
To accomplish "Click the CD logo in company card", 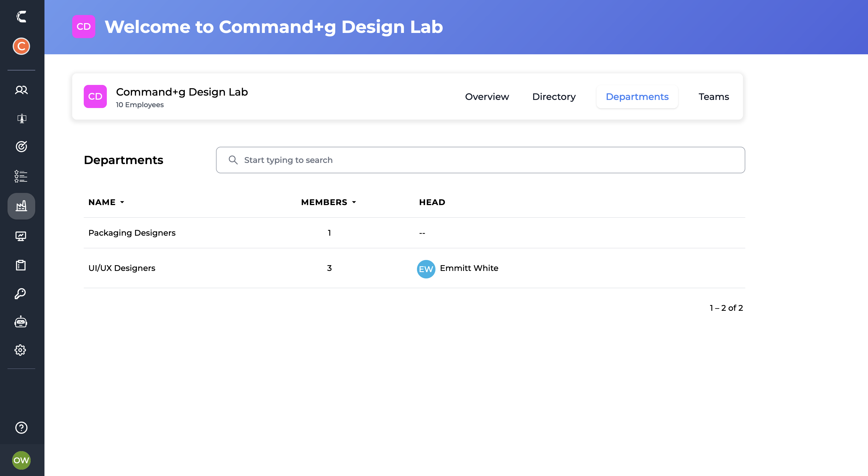I will coord(95,96).
